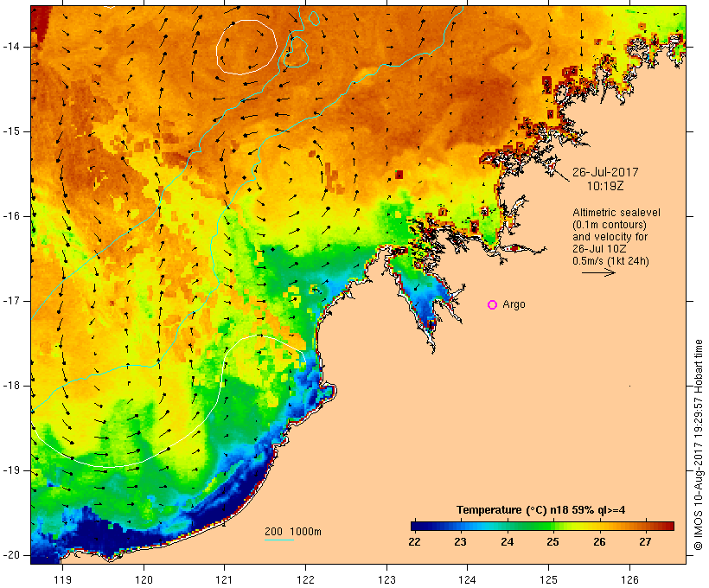The image size is (709, 588).
Task: Click the '26-Jul 10Z' caption line
Action: click(599, 249)
